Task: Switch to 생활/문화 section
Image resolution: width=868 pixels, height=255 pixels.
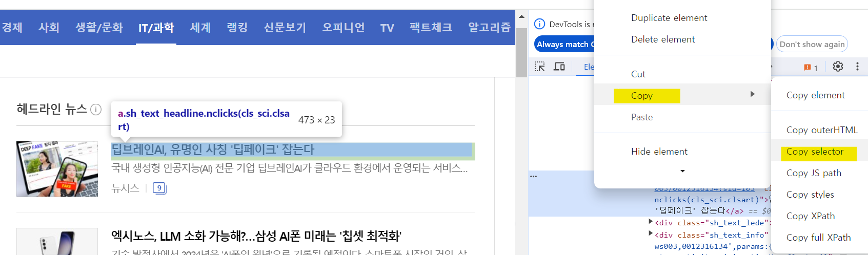Action: (99, 28)
